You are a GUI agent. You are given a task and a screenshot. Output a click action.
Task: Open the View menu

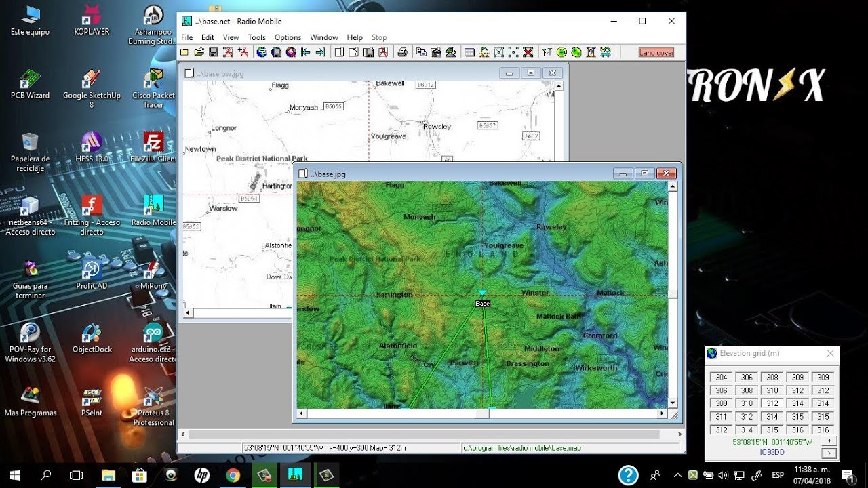[x=231, y=37]
